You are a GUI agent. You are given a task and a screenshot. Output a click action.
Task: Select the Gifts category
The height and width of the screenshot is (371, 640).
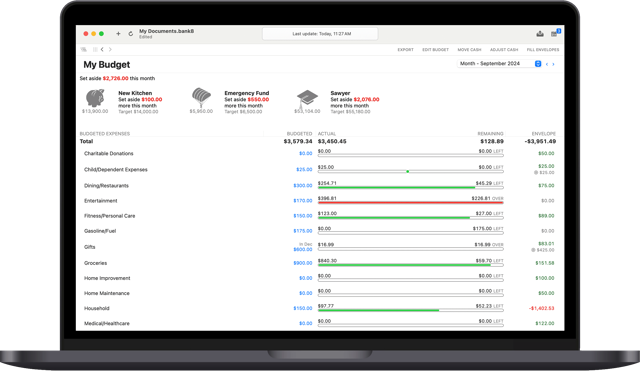pyautogui.click(x=89, y=247)
